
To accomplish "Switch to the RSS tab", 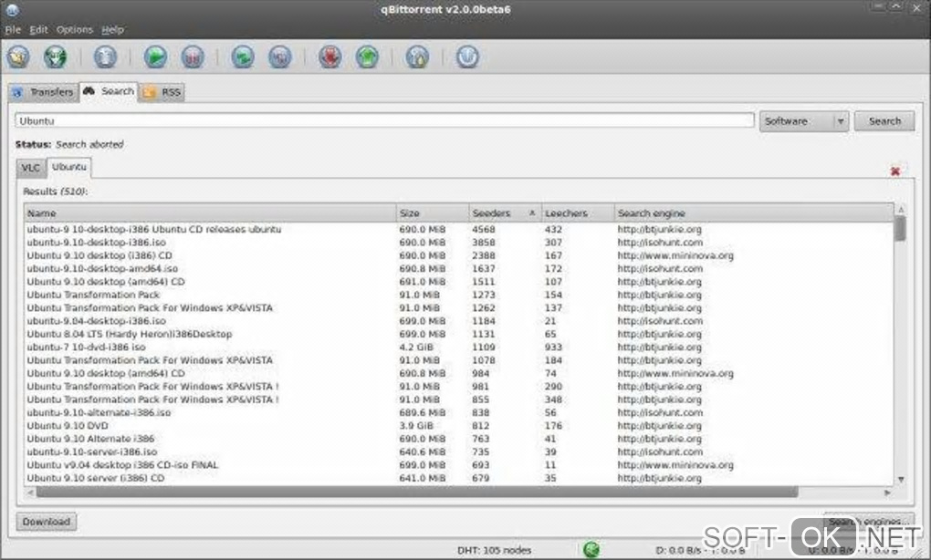I will click(x=162, y=92).
